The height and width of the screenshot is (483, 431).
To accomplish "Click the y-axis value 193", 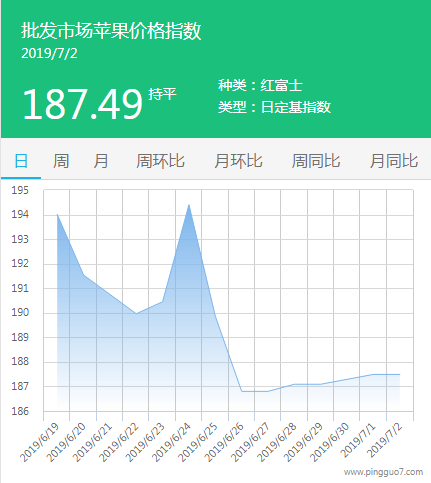I will point(20,239).
